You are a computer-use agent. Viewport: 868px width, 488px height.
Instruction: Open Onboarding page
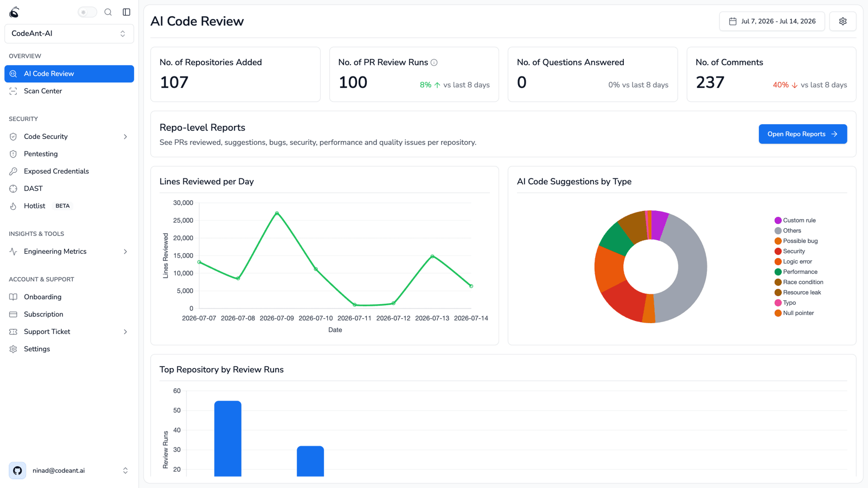coord(69,297)
